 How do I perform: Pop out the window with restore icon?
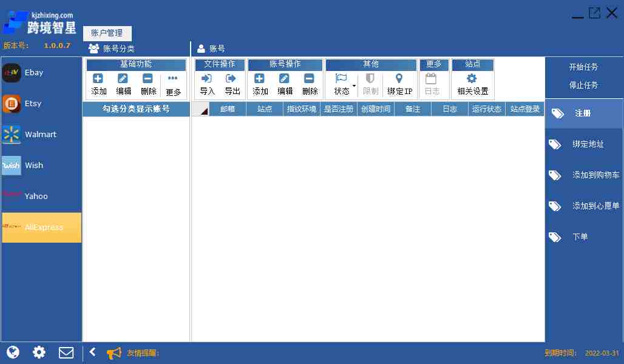coord(594,13)
